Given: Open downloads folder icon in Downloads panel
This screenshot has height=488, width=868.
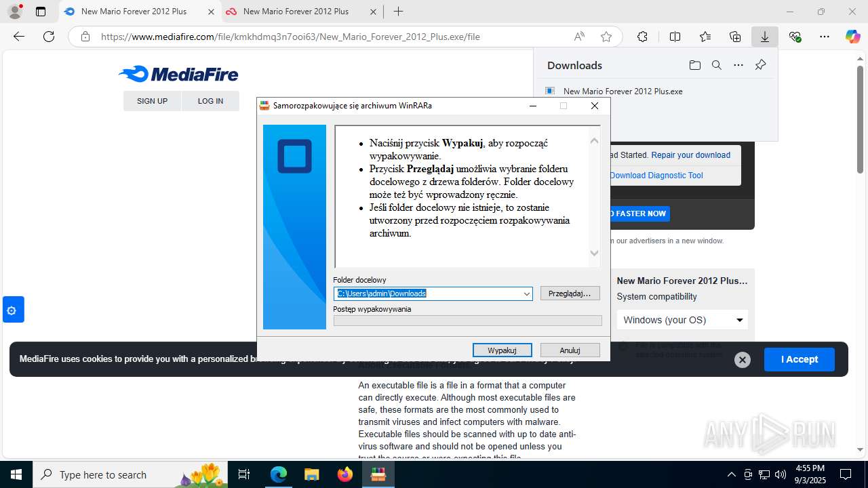Looking at the screenshot, I should point(694,65).
